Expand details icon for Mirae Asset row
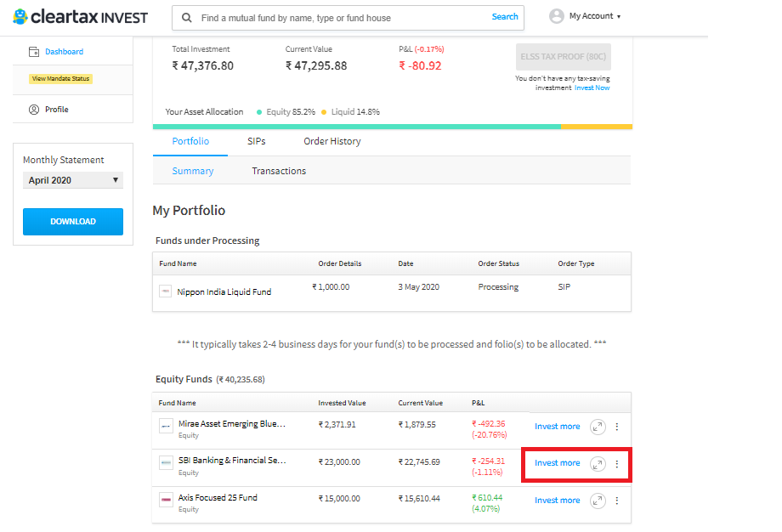Screen dimensions: 782x532 [598, 427]
